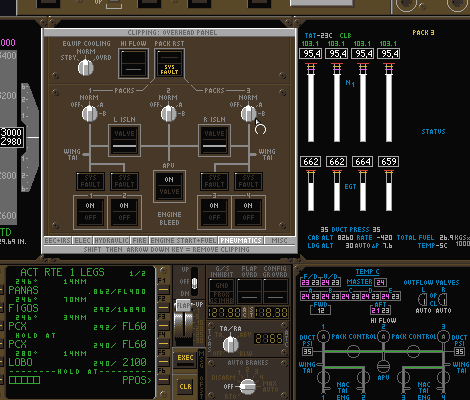The height and width of the screenshot is (400, 470).
Task: Push the G/S INHIBIT GND PROX switch
Action: tap(222, 291)
